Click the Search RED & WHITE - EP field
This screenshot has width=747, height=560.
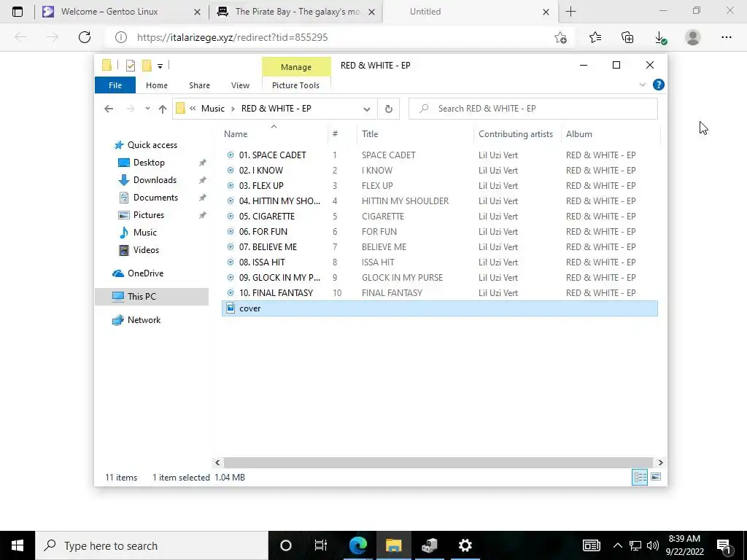click(533, 109)
